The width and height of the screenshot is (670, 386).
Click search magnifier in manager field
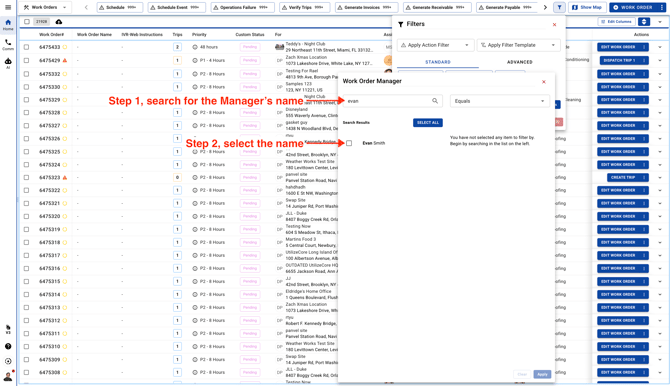coord(435,101)
